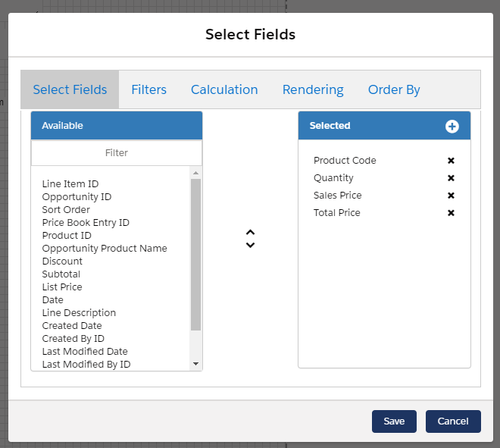
Task: Open the Rendering tab
Action: (x=313, y=89)
